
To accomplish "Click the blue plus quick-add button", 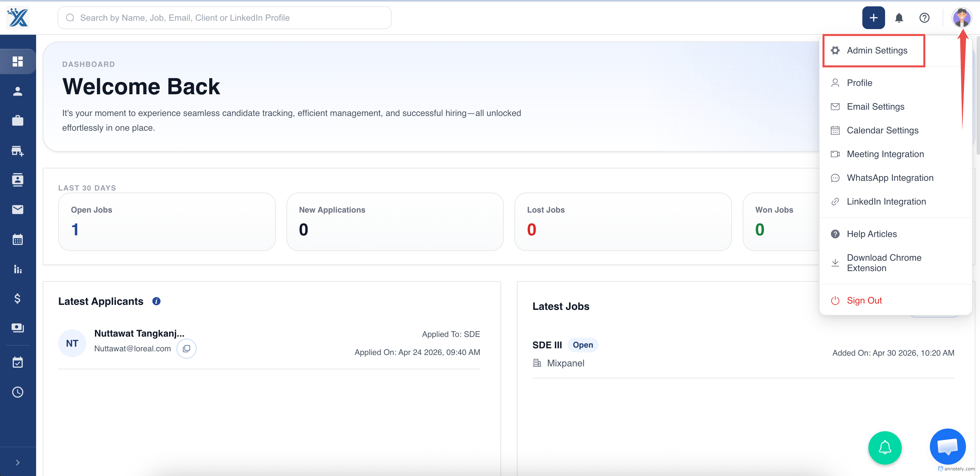I will (873, 17).
